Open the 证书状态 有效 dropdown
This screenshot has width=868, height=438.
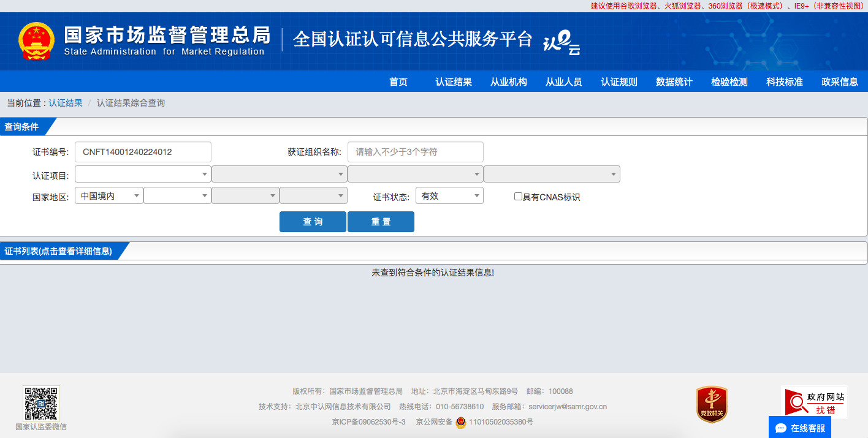pos(449,196)
